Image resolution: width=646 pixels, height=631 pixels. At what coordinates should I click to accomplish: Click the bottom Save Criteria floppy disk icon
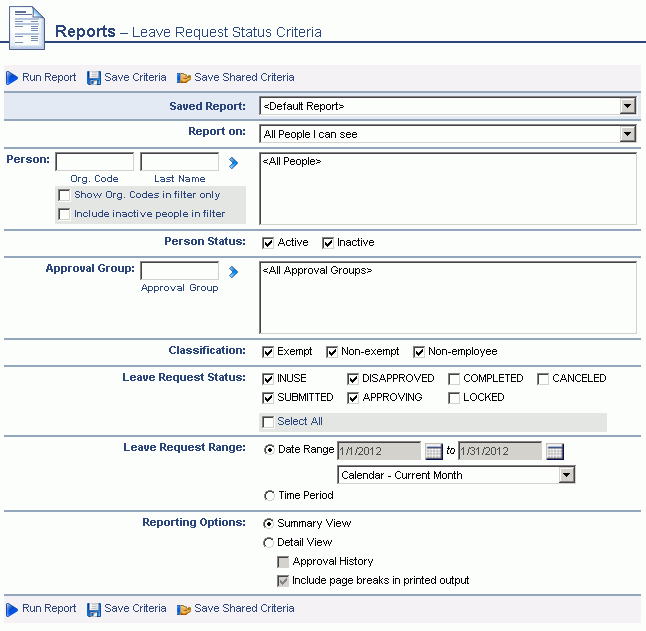point(94,609)
